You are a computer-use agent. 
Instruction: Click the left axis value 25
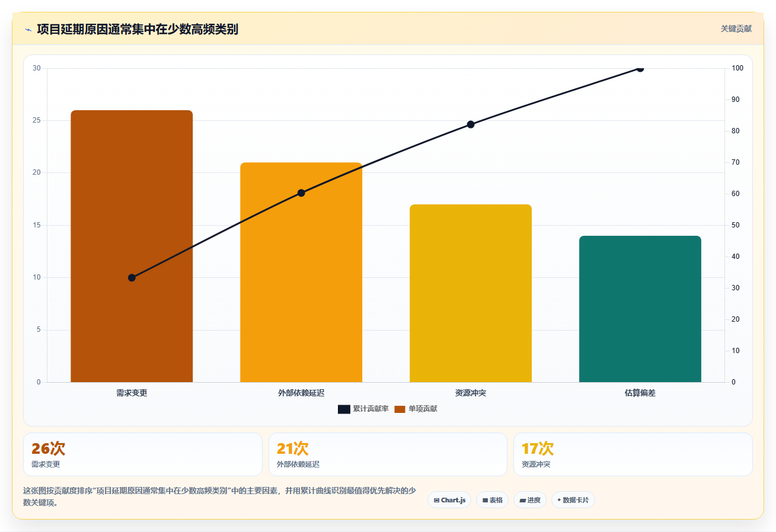pyautogui.click(x=37, y=120)
